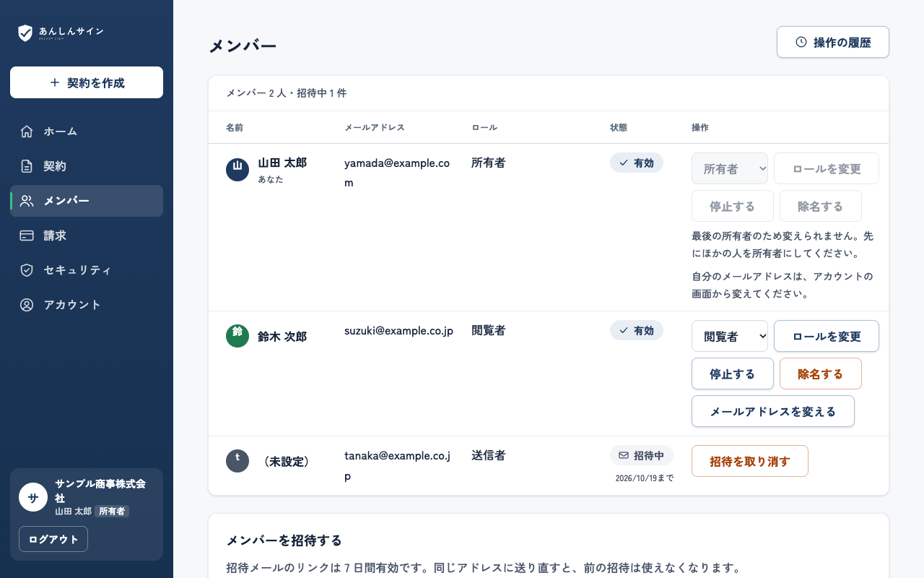Open 請求 page from the sidebar
Viewport: 924px width, 578px height.
click(x=87, y=236)
